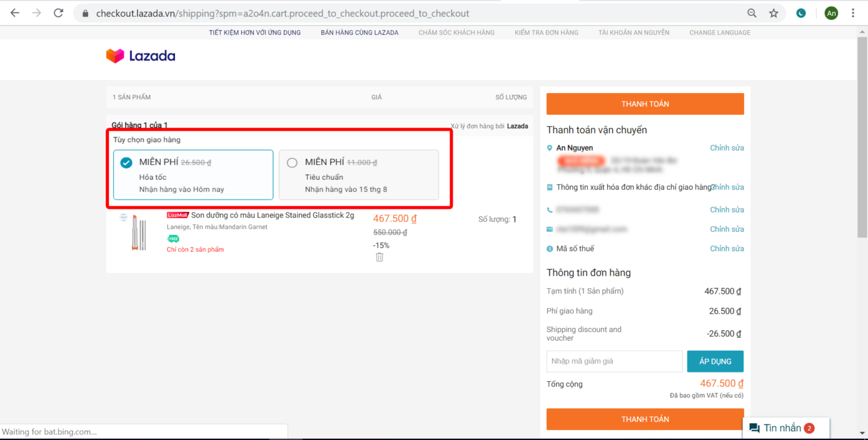Click the 'Thông tin đơn hàng' heading
Screen dimensions: 868x440
[588, 273]
